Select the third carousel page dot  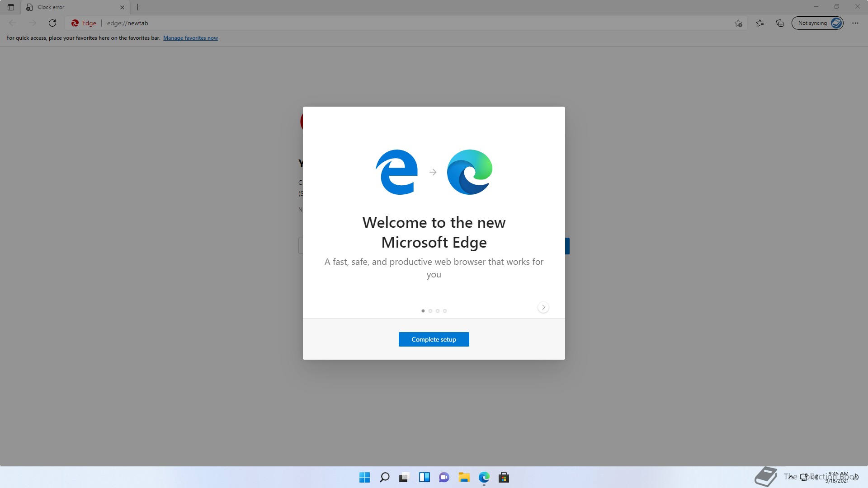pos(438,311)
